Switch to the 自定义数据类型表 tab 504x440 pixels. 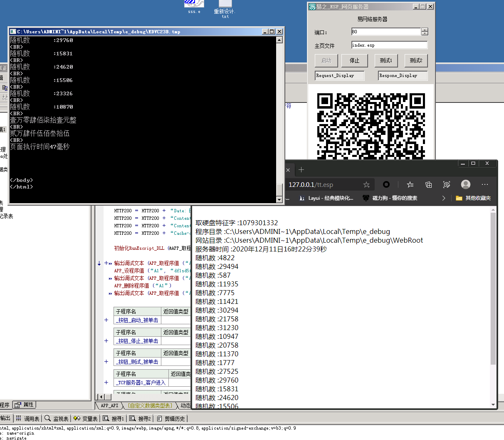pyautogui.click(x=150, y=405)
